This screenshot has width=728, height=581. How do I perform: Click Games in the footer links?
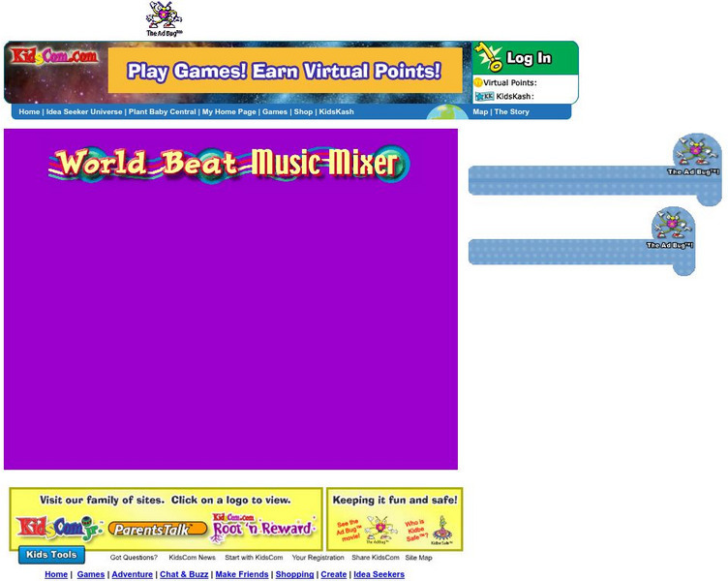91,574
